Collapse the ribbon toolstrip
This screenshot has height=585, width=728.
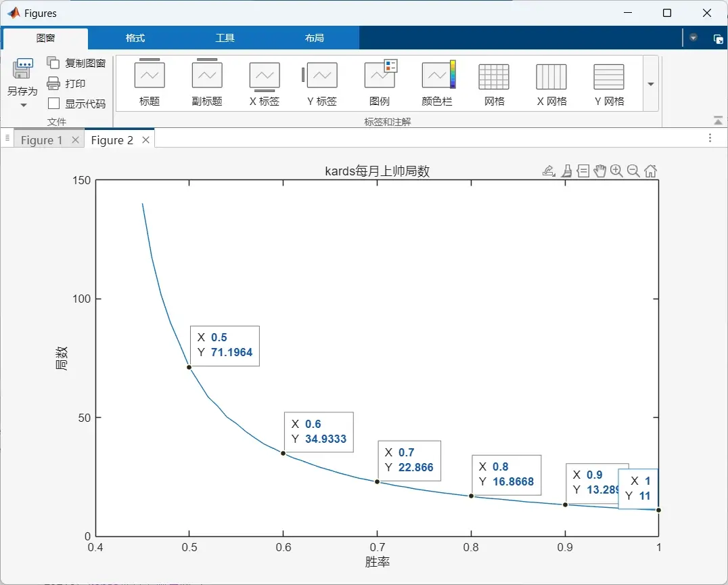tap(718, 121)
